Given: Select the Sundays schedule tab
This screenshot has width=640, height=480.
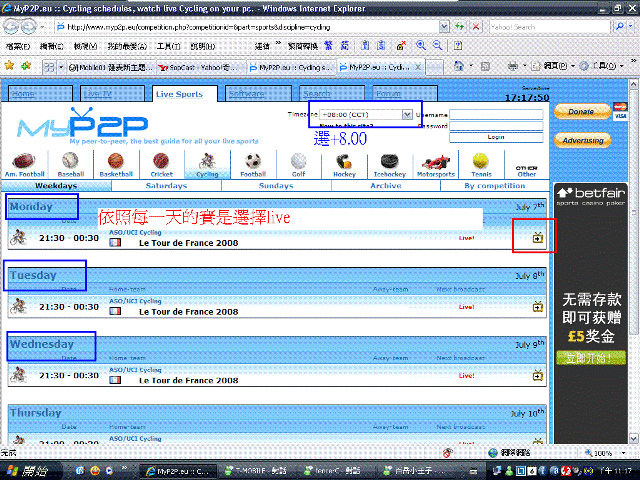Looking at the screenshot, I should point(276,186).
